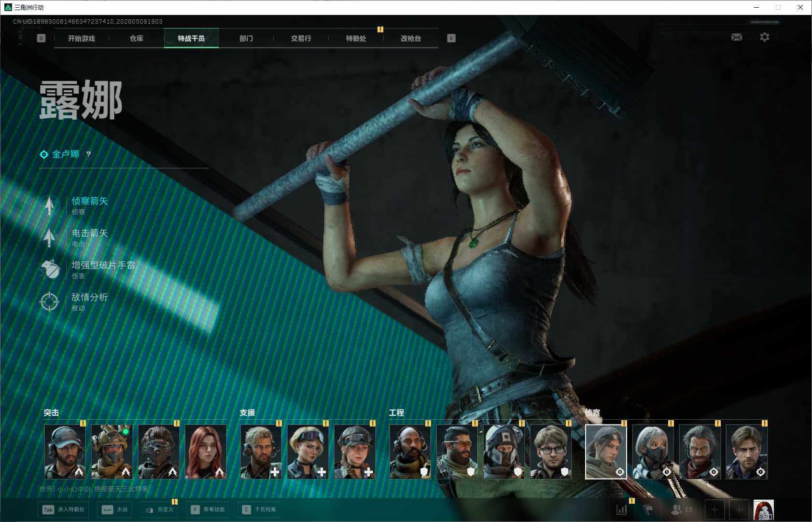Click the 金卢娜 operator identity label
Image resolution: width=812 pixels, height=522 pixels.
66,154
